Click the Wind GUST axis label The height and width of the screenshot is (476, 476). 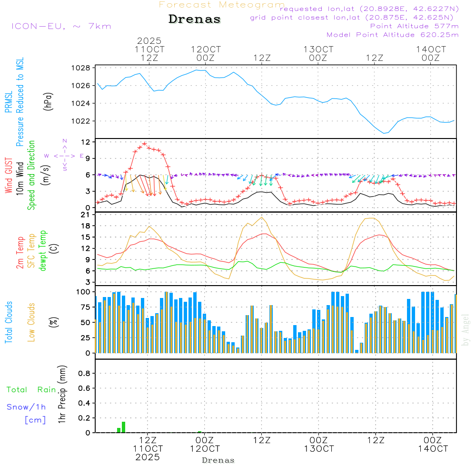pos(9,176)
